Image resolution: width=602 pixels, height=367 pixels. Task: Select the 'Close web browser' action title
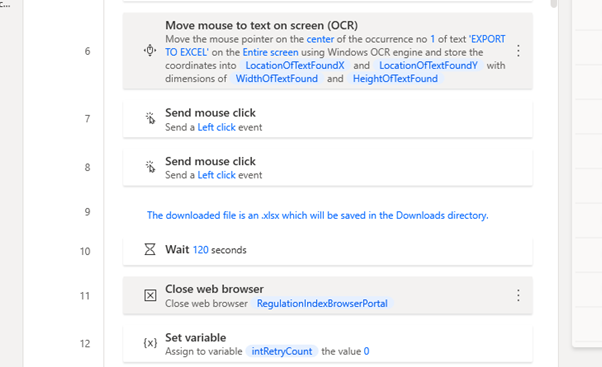point(214,289)
